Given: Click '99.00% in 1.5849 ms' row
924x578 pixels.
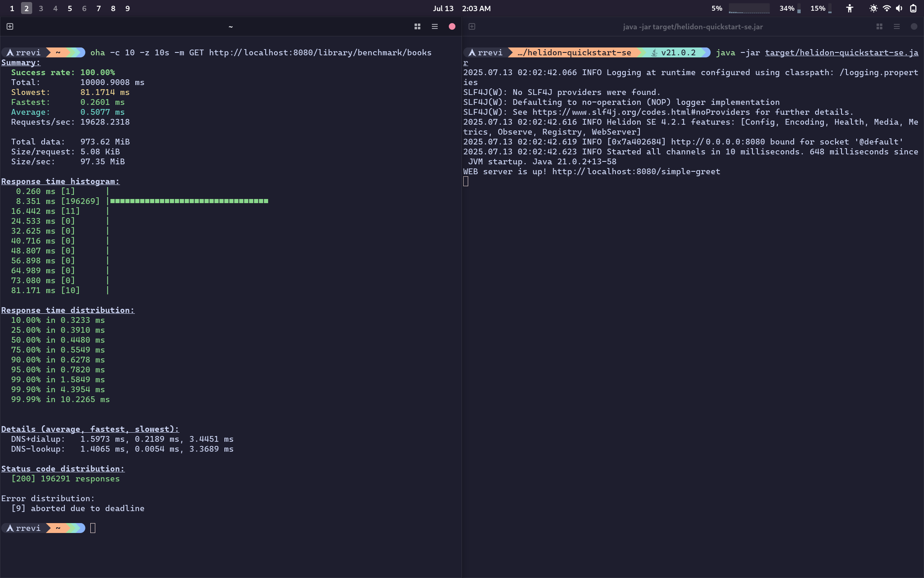Looking at the screenshot, I should click(x=58, y=380).
